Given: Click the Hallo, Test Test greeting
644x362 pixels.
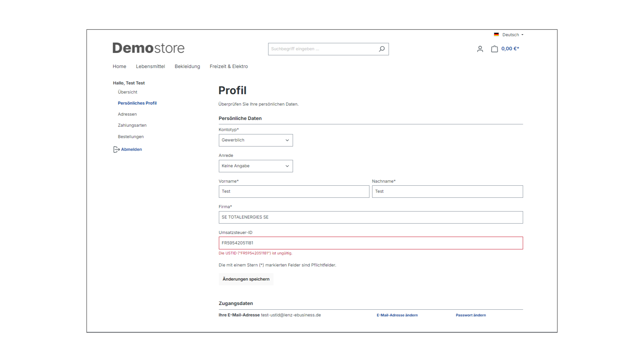Looking at the screenshot, I should (x=129, y=83).
